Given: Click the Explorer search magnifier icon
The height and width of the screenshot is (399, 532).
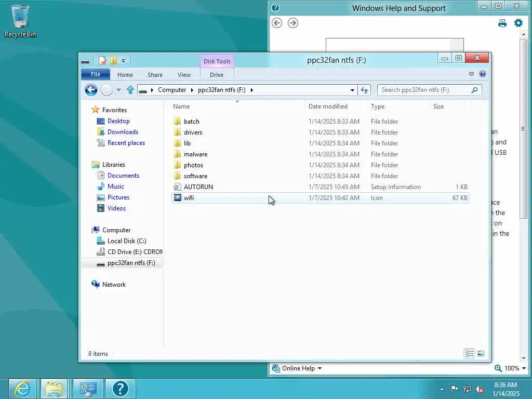Looking at the screenshot, I should [x=475, y=90].
